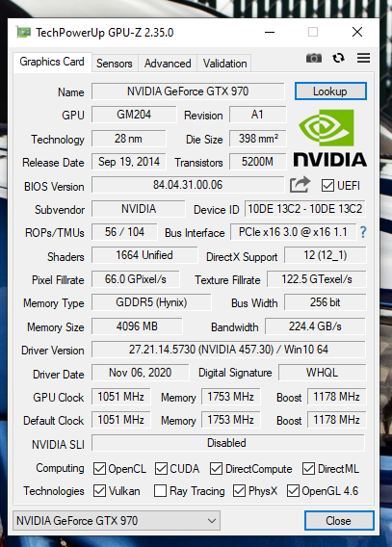Viewport: 392px width, 547px height.
Task: Click the GPU field showing GM204
Action: click(134, 115)
